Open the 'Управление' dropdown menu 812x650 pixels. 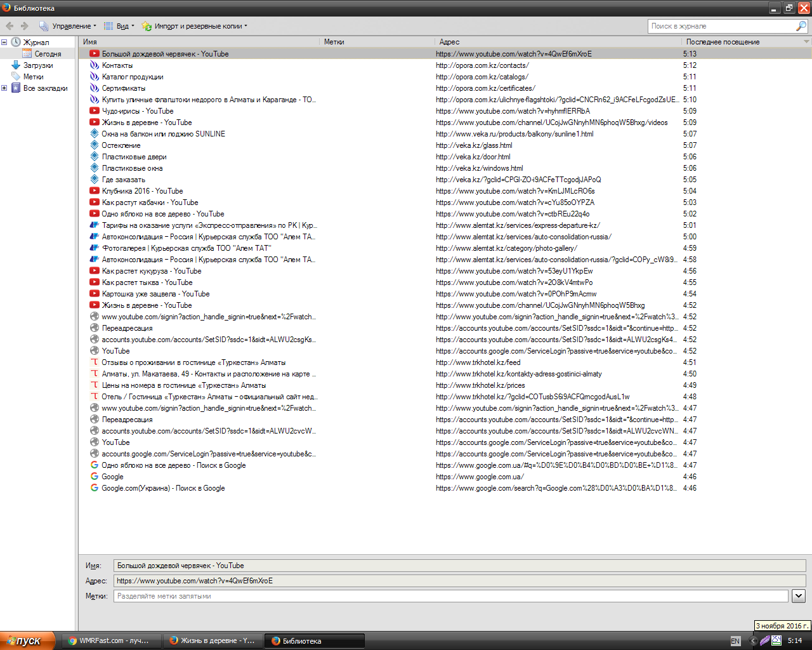click(x=67, y=26)
